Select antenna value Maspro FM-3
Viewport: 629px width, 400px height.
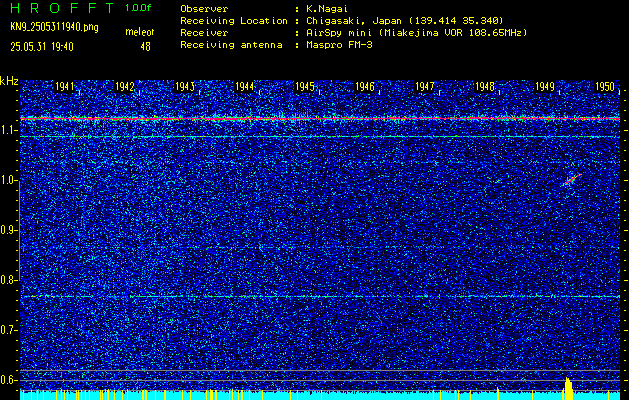point(339,45)
